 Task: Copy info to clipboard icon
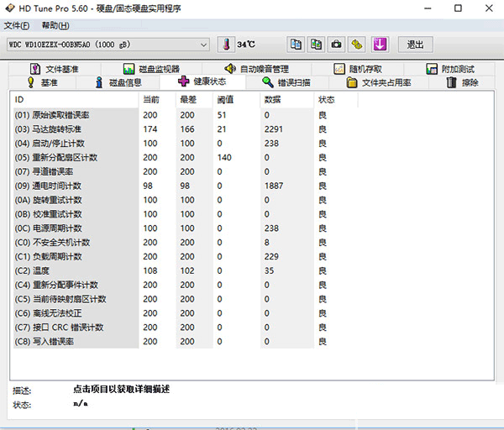[296, 45]
